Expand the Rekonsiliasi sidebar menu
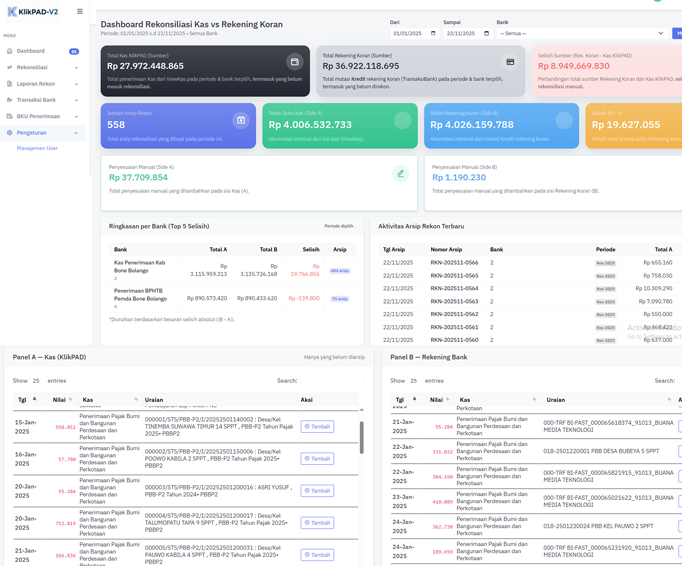 [x=40, y=68]
